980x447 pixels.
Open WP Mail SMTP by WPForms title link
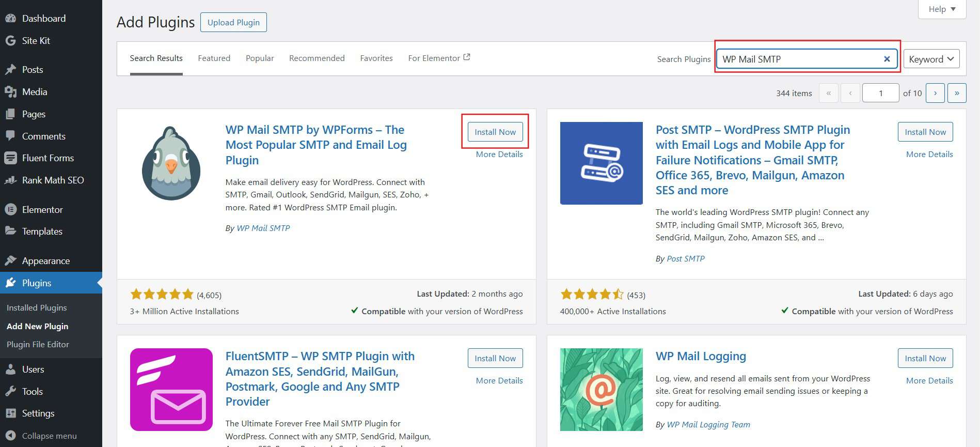316,145
